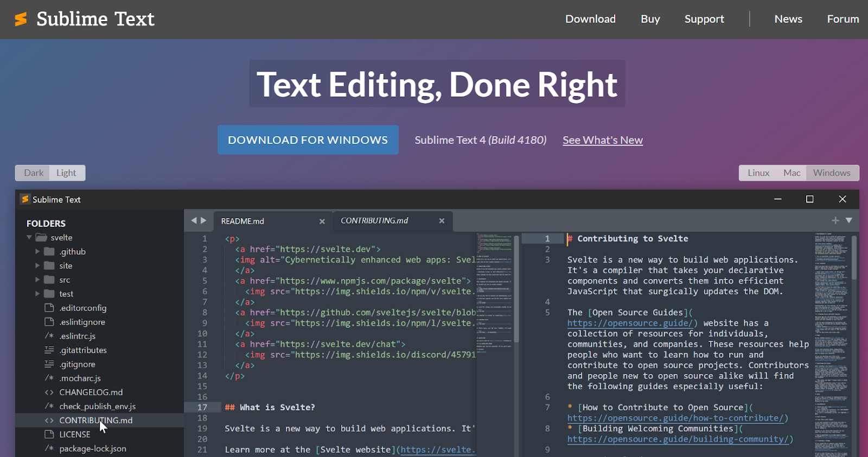Click the .gitignore lines icon
Image resolution: width=868 pixels, height=457 pixels.
tap(49, 364)
